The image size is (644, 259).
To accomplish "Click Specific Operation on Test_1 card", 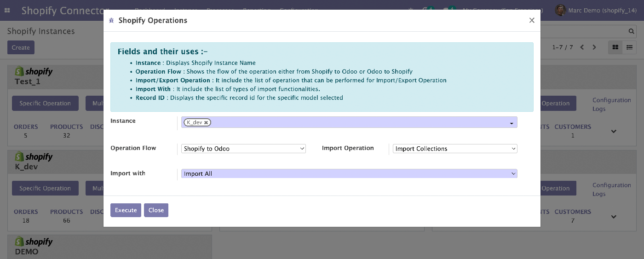I will coord(45,104).
